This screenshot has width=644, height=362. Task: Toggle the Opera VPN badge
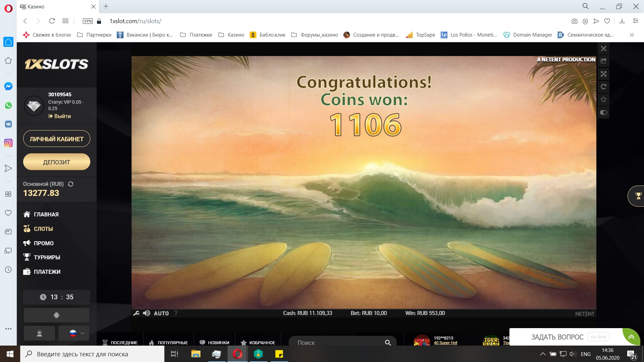[x=88, y=21]
